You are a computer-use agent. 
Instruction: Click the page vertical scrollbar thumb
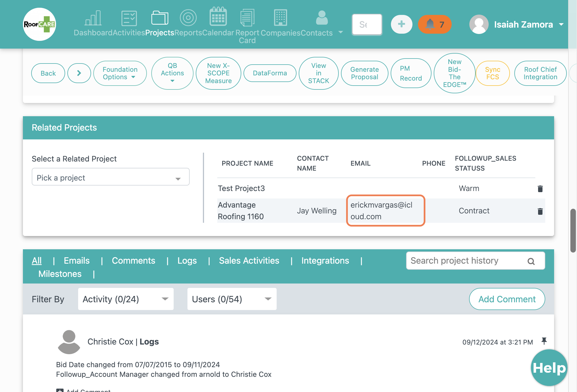coord(573,231)
